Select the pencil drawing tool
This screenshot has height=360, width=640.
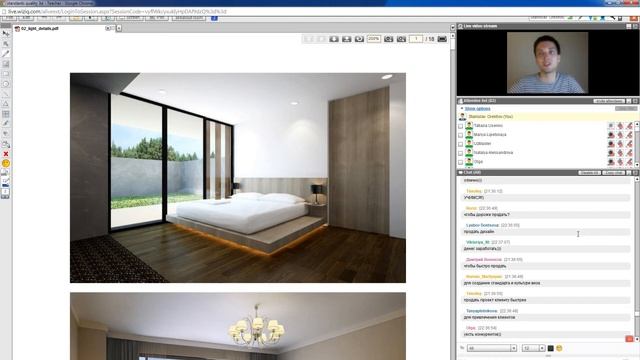(6, 53)
